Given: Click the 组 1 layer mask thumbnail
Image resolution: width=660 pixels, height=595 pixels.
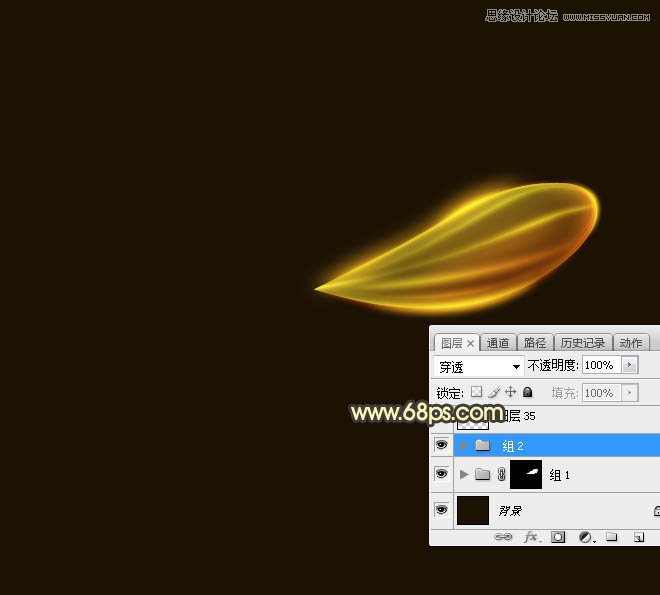Looking at the screenshot, I should [526, 475].
